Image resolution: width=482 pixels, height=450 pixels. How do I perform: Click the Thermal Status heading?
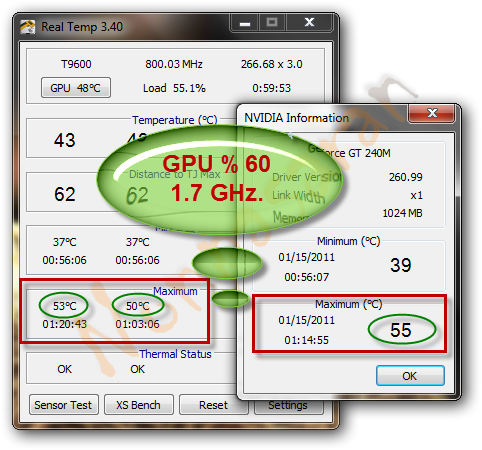tap(175, 354)
